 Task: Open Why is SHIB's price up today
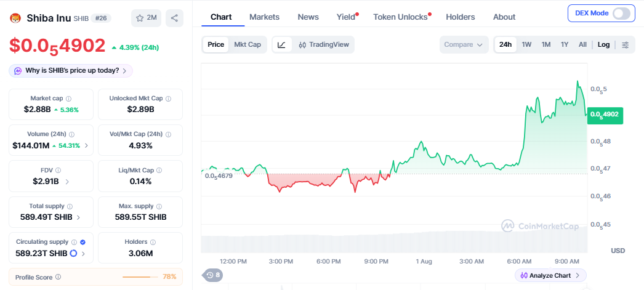coord(71,71)
